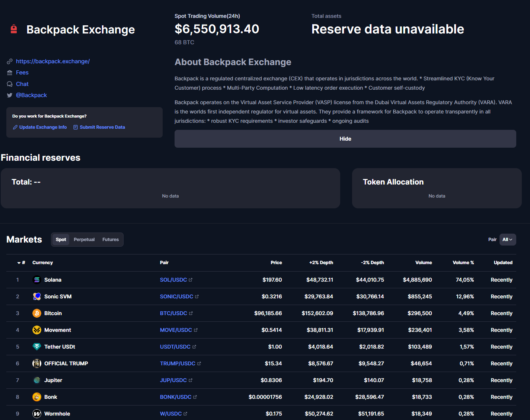
Task: Click the chat bubble icon beside Chat
Action: click(10, 84)
